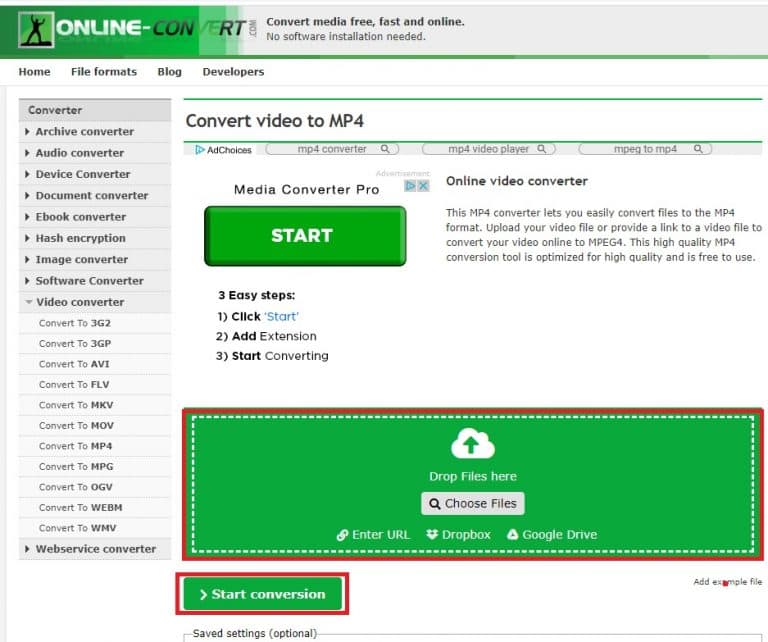Click the Online-Convert logo icon
This screenshot has width=768, height=642.
(36, 29)
